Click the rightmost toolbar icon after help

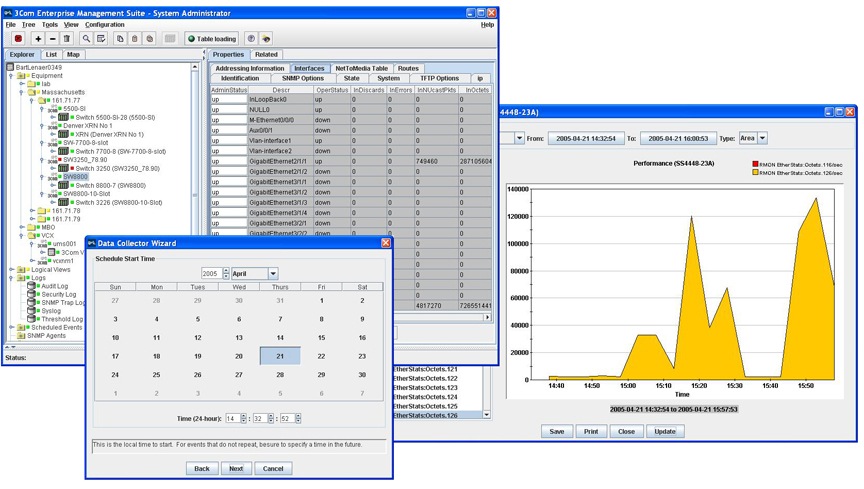point(266,39)
